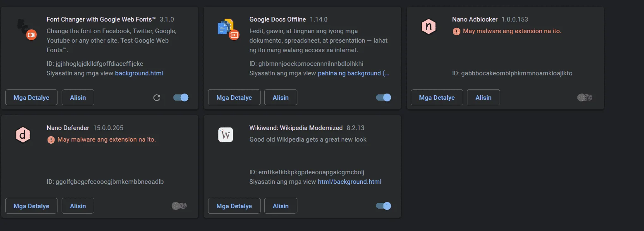Click the ID jgjhhoglgjdklldfgoffdiaceffijeke text
The height and width of the screenshot is (231, 644).
click(x=95, y=63)
